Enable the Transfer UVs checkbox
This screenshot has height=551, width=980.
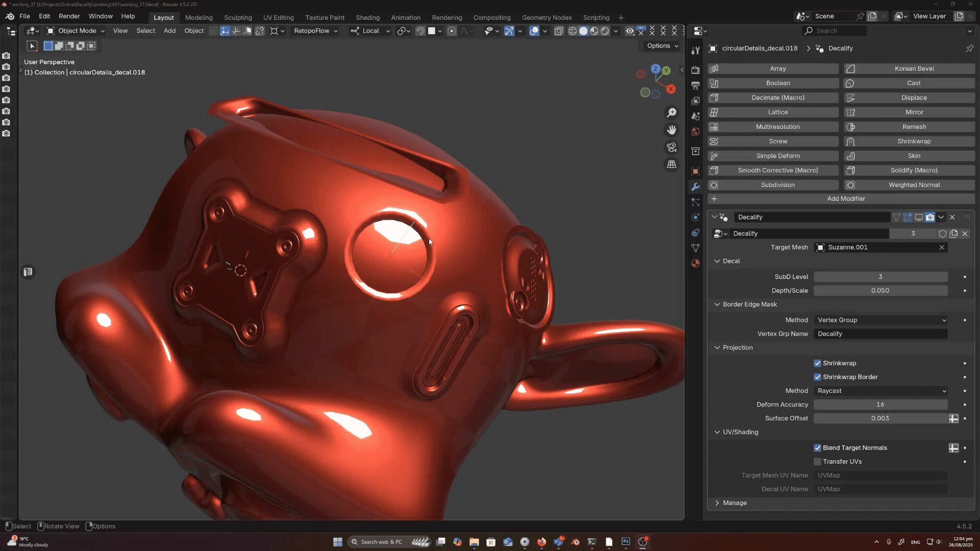coord(818,462)
